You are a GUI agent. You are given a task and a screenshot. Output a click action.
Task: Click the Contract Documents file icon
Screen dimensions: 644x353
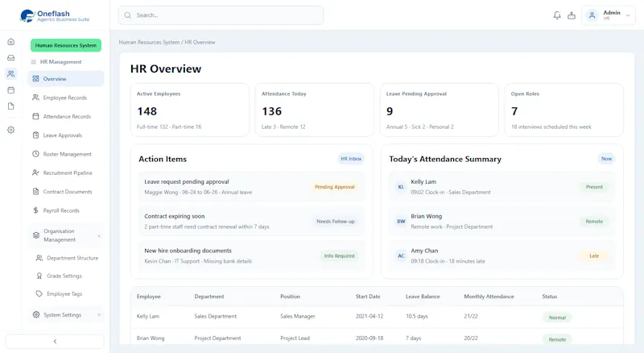(x=35, y=191)
